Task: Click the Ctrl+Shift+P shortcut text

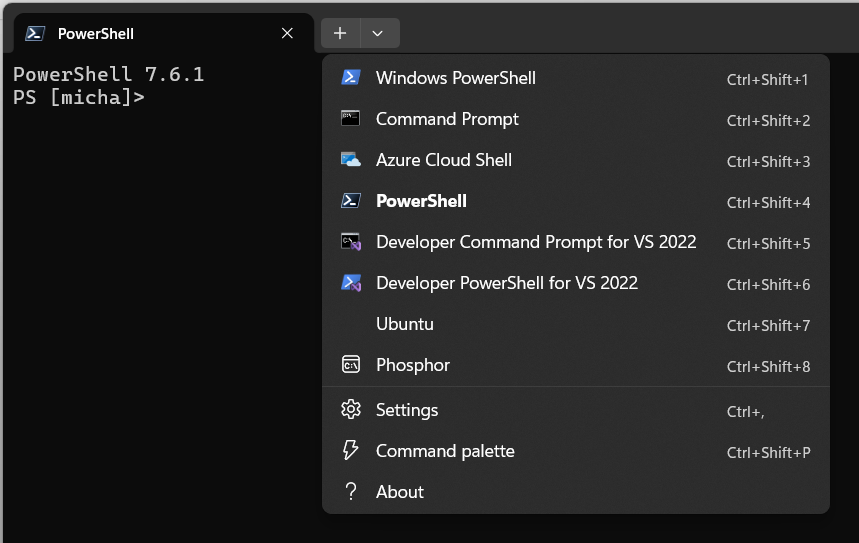Action: (x=769, y=453)
